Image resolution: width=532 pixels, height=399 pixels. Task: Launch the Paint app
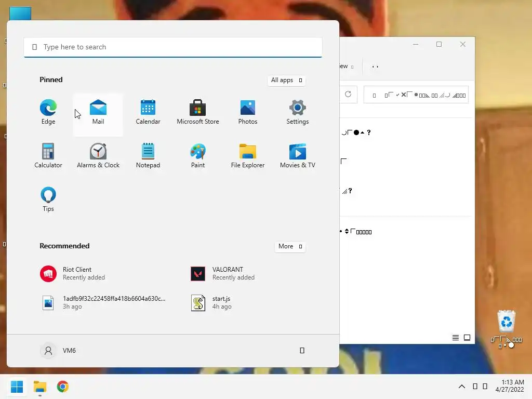click(x=198, y=156)
